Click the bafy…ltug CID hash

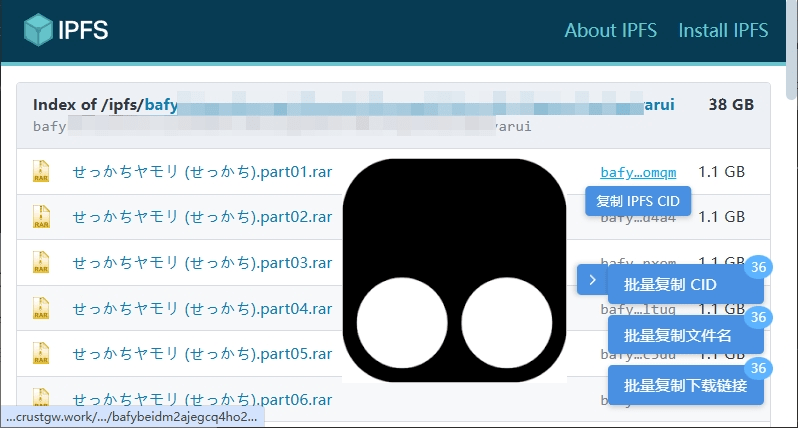[638, 309]
